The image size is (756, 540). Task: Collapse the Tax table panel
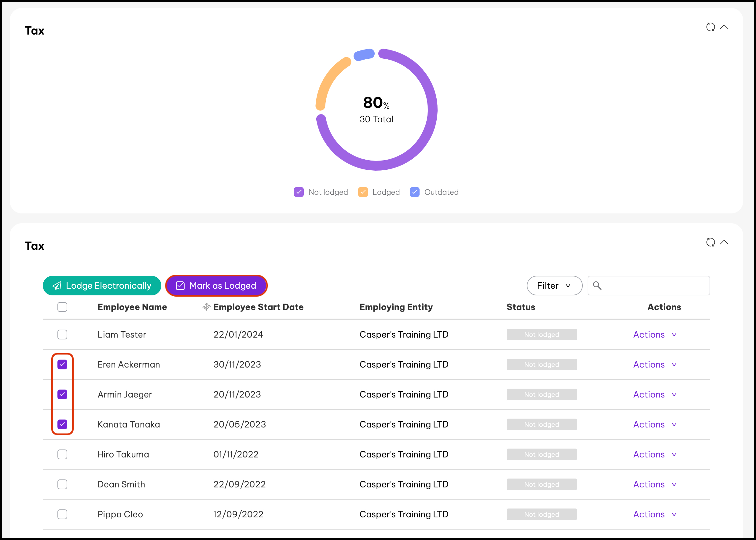tap(724, 242)
